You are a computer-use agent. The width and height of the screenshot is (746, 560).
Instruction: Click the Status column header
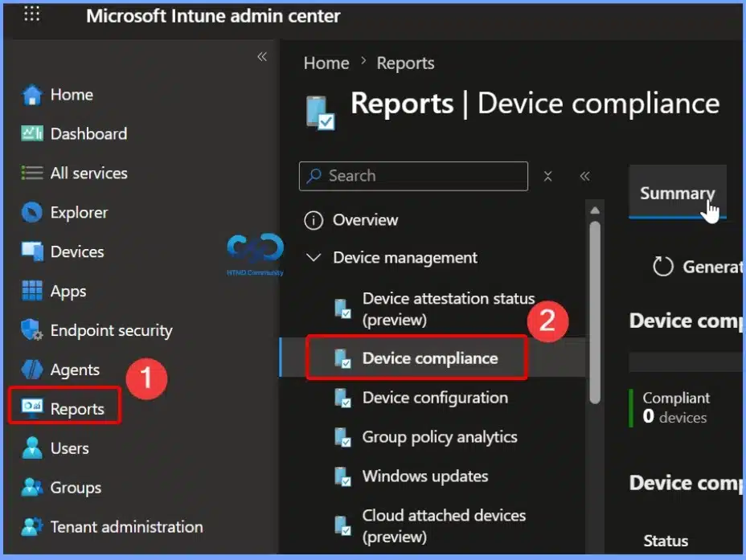[666, 541]
